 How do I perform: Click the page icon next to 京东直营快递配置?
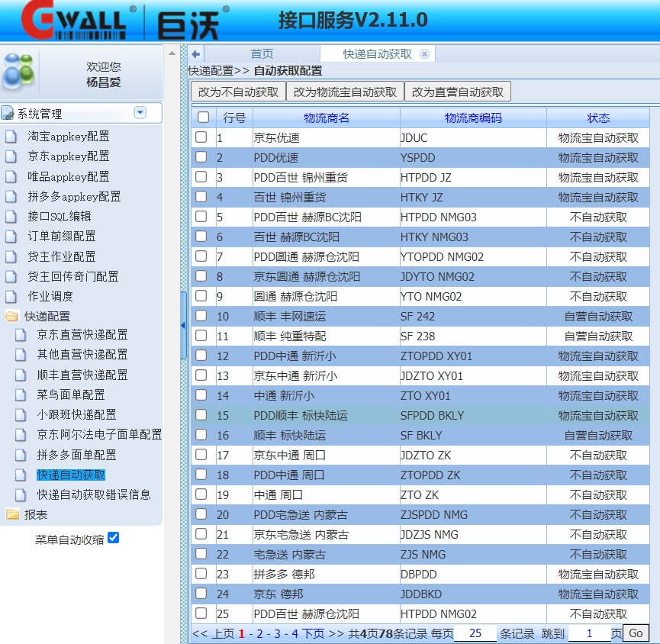(x=20, y=335)
